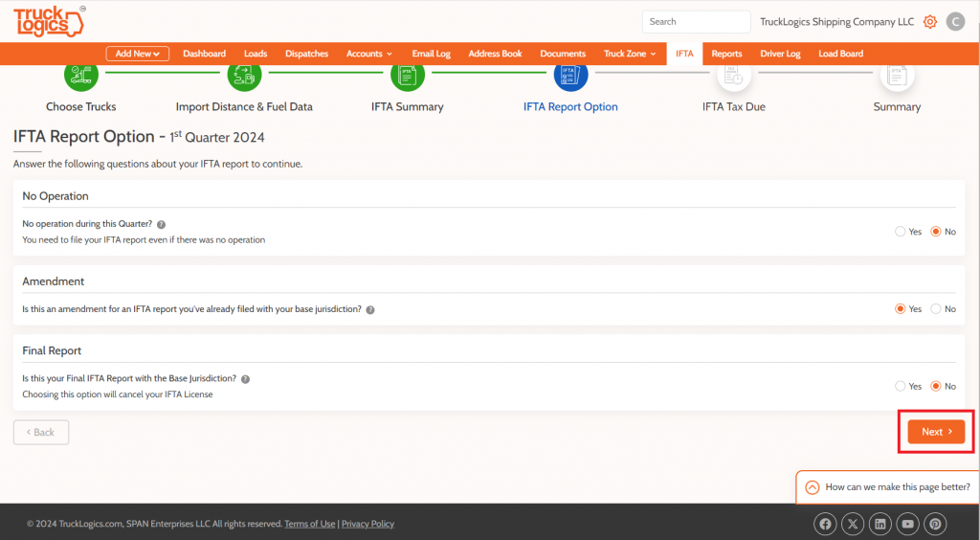The width and height of the screenshot is (980, 540).
Task: Open the Privacy Policy link
Action: pos(367,524)
